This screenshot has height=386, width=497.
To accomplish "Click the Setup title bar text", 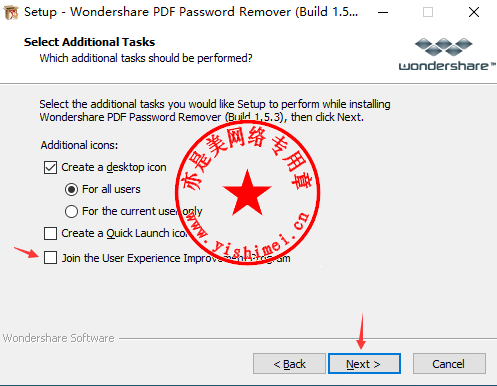I will (191, 12).
